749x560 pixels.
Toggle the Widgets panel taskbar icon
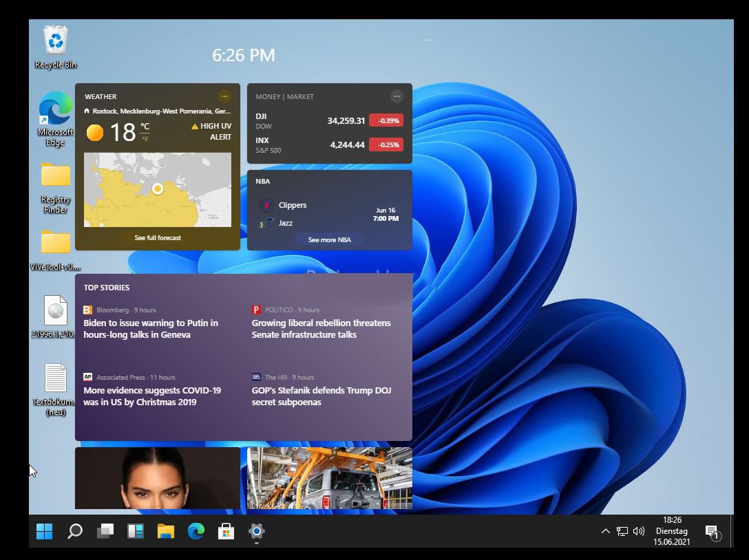(136, 531)
